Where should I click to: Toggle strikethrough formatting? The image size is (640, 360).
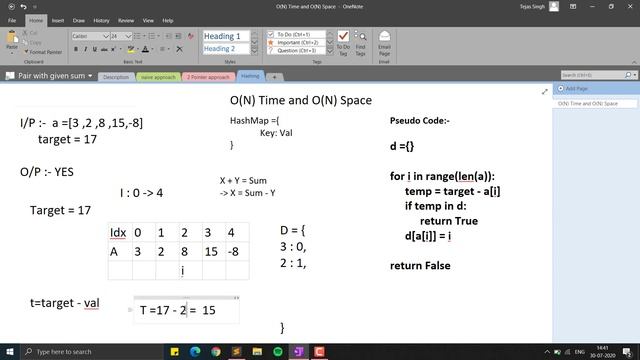[104, 49]
